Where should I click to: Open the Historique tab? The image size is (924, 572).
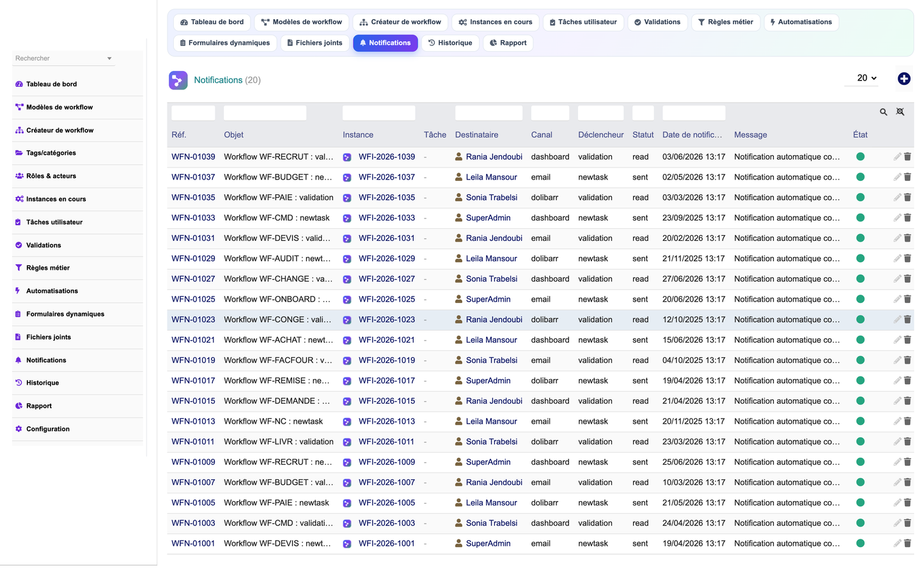(450, 43)
